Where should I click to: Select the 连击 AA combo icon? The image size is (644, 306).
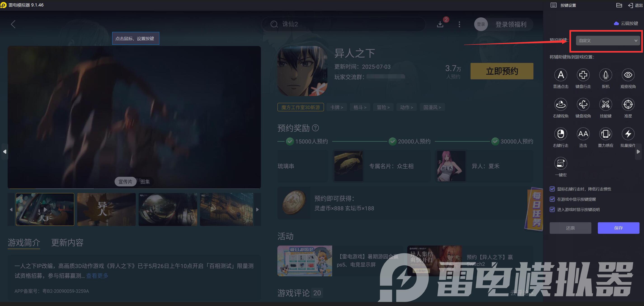pos(583,134)
